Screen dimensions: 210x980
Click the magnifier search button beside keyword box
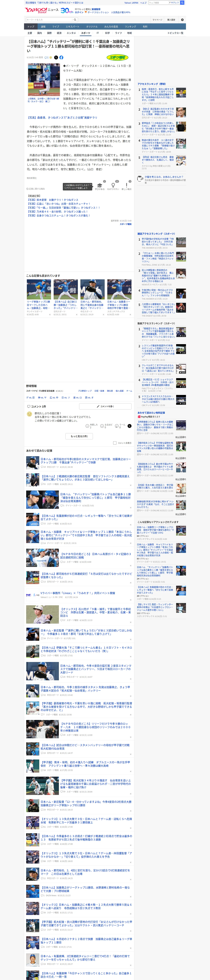click(75, 20)
